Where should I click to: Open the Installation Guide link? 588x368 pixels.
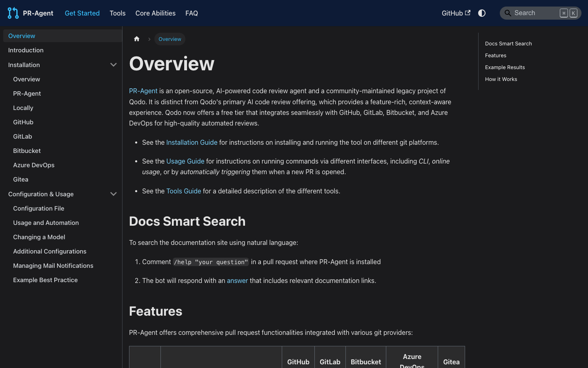(x=192, y=142)
